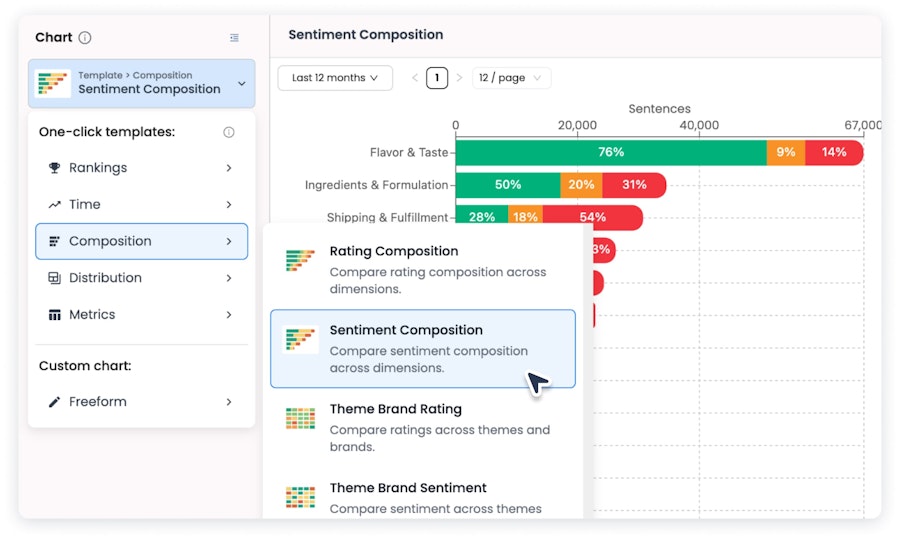Click the Time trend line icon

[x=55, y=205]
